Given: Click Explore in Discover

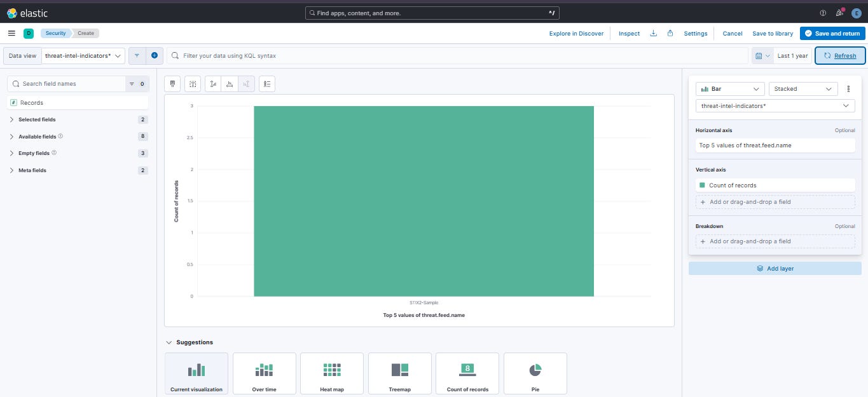Looking at the screenshot, I should (x=576, y=33).
